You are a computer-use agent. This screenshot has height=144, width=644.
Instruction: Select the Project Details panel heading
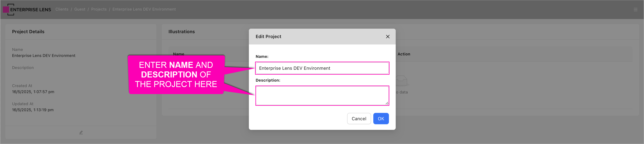coord(28,31)
